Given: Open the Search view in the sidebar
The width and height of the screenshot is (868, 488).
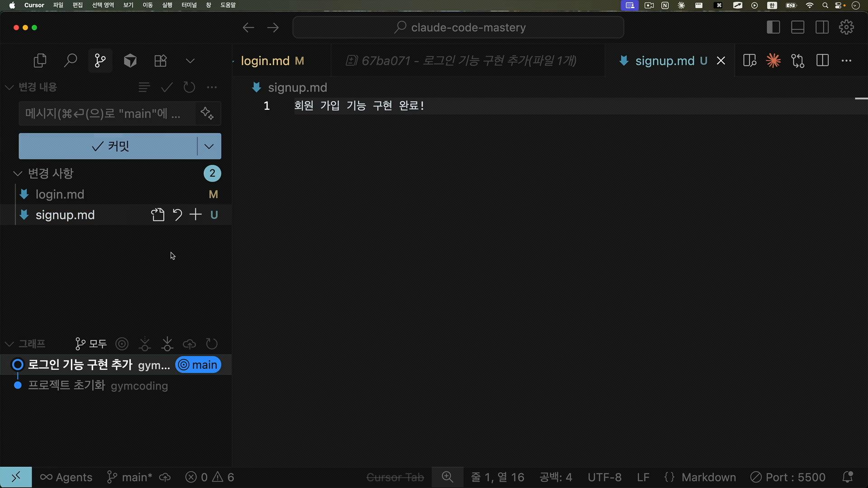Looking at the screenshot, I should (70, 61).
